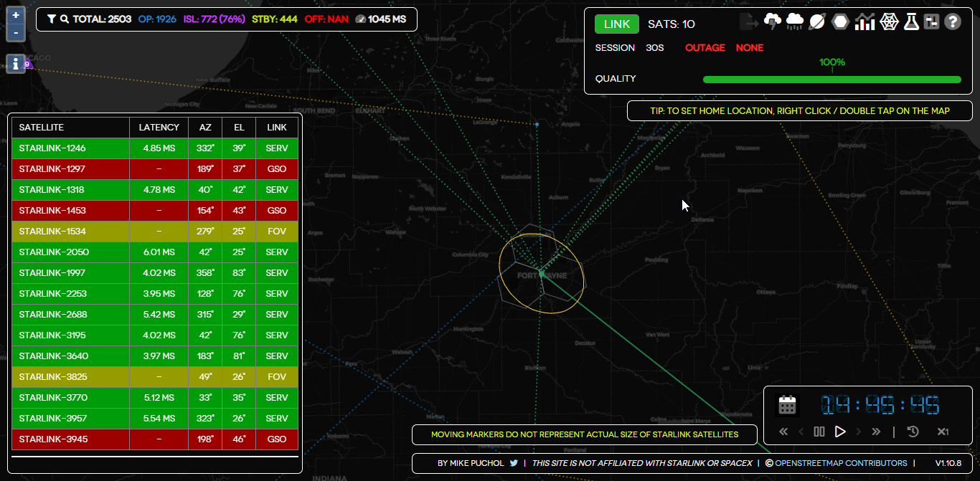Select the STARLINK-1297 row
The width and height of the screenshot is (980, 481).
point(155,169)
